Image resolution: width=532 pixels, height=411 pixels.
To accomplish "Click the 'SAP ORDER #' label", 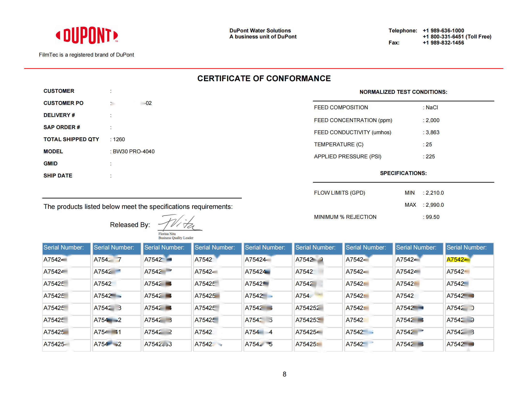I will (x=62, y=127).
